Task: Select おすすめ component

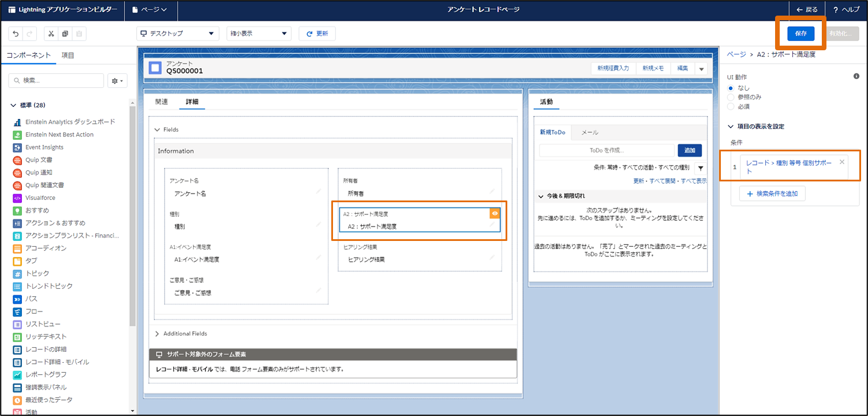Action: [x=31, y=210]
